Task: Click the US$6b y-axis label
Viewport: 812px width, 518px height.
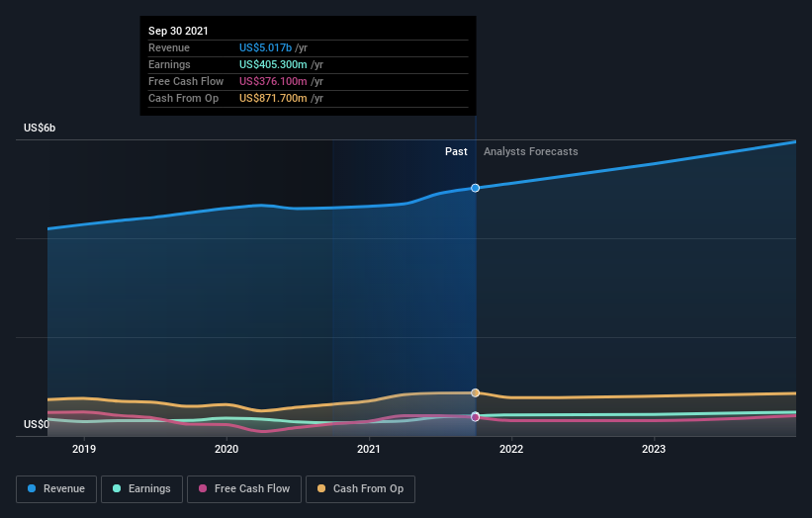Action: point(40,128)
